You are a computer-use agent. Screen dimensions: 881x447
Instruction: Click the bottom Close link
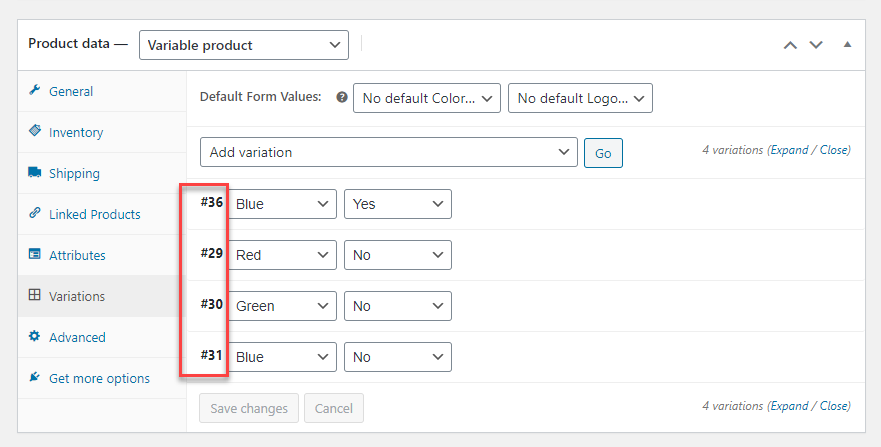point(833,405)
